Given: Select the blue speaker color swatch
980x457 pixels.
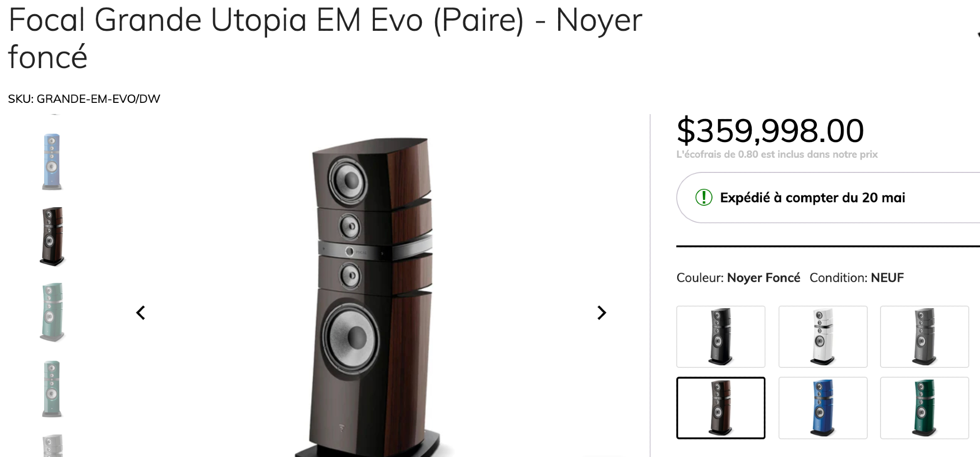Looking at the screenshot, I should point(823,408).
